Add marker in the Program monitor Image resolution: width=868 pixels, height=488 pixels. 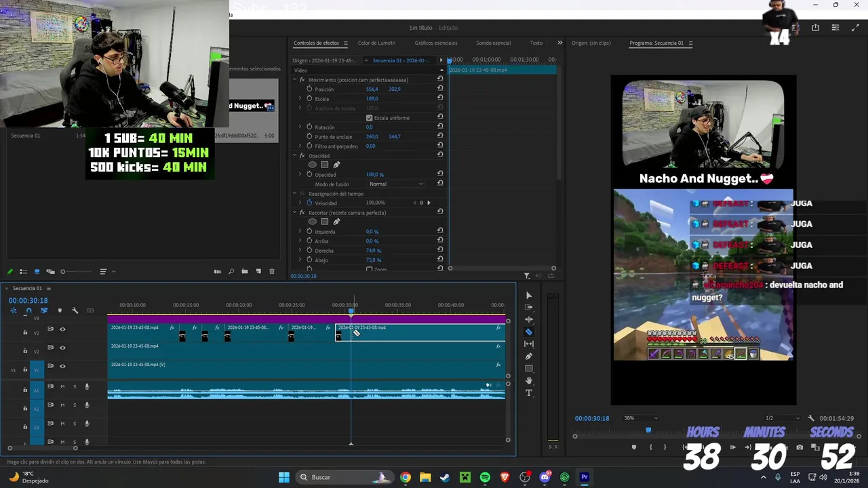click(634, 447)
